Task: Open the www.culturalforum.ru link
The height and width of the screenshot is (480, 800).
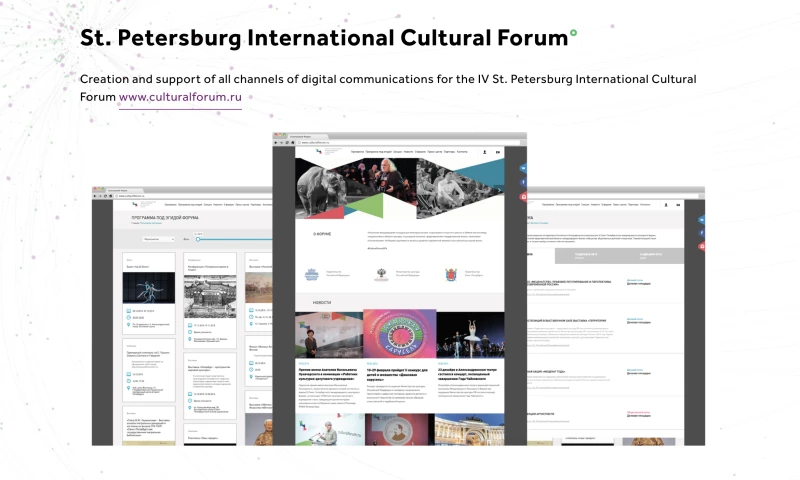Action: (x=180, y=98)
